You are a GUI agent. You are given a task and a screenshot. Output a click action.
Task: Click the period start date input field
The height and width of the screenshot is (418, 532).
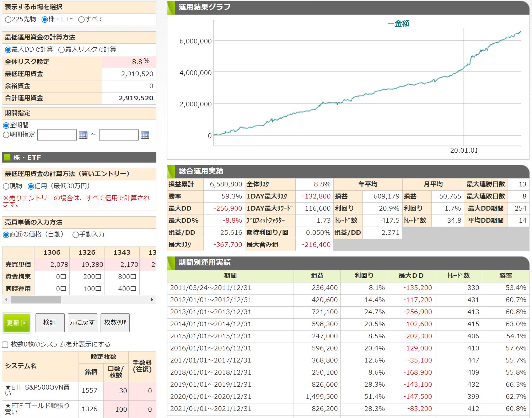57,135
